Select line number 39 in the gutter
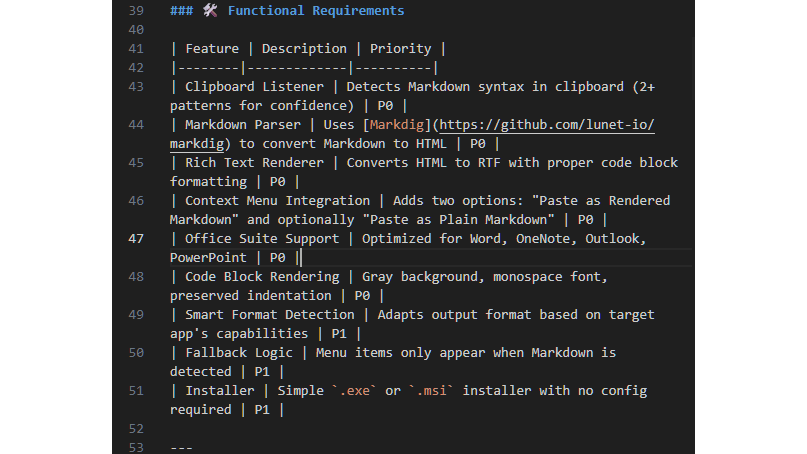807x454 pixels. [x=137, y=11]
